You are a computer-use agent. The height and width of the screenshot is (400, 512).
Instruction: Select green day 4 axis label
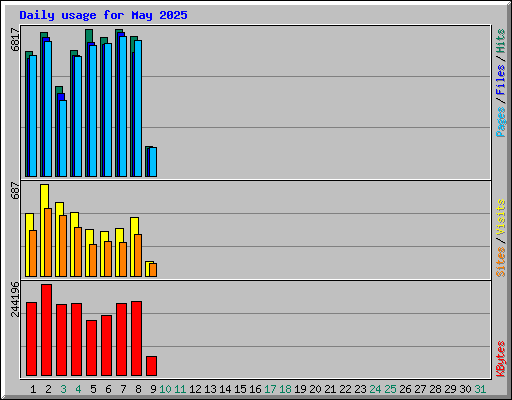[78, 389]
